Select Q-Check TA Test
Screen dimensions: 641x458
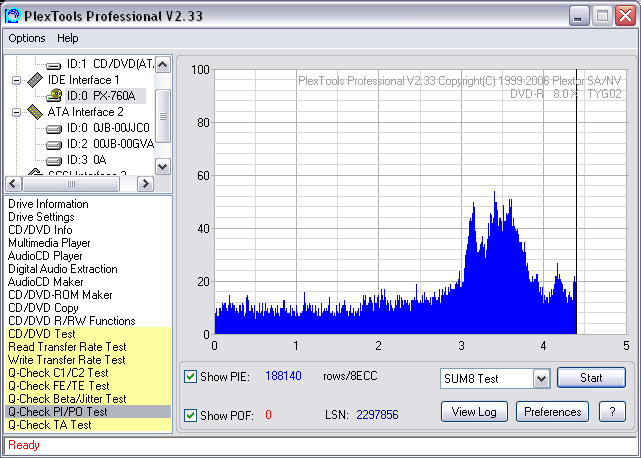tap(88, 425)
